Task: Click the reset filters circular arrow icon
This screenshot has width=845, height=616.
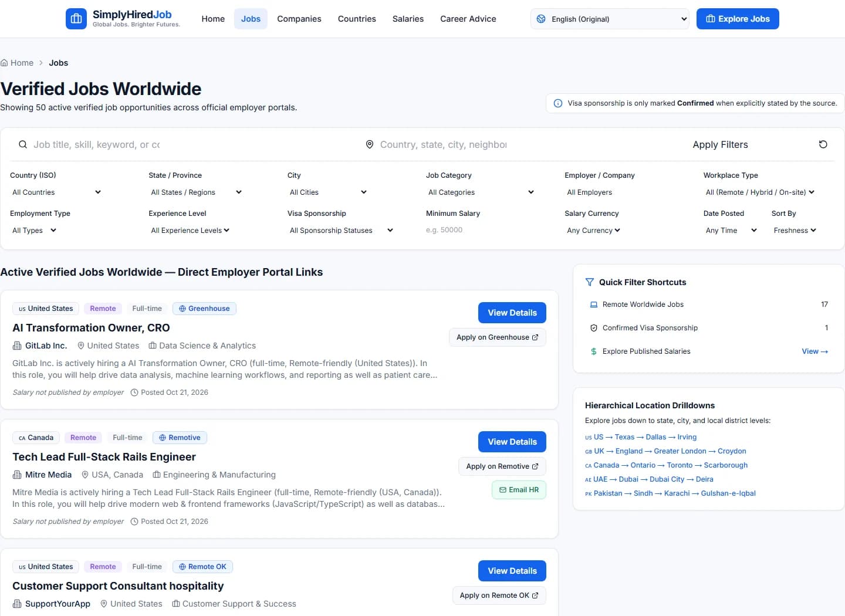Action: point(823,144)
